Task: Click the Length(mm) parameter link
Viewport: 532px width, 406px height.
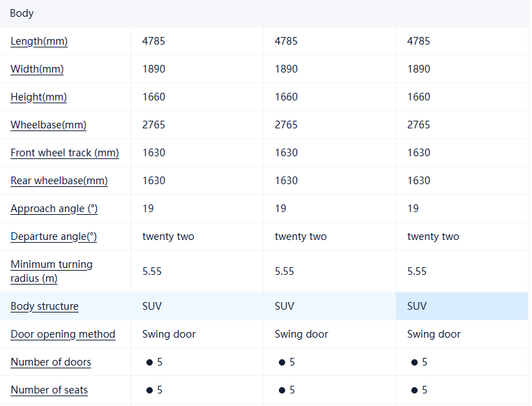Action: click(x=39, y=41)
